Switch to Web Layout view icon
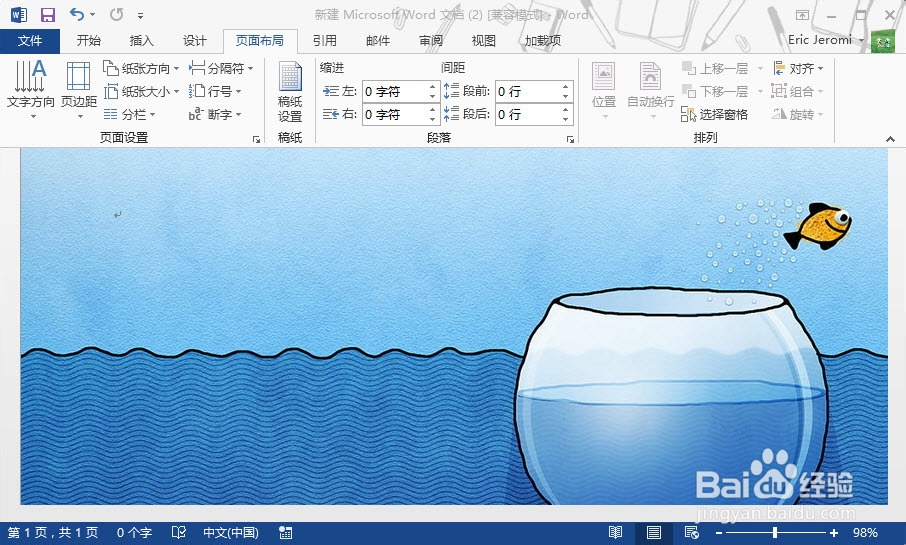 692,532
